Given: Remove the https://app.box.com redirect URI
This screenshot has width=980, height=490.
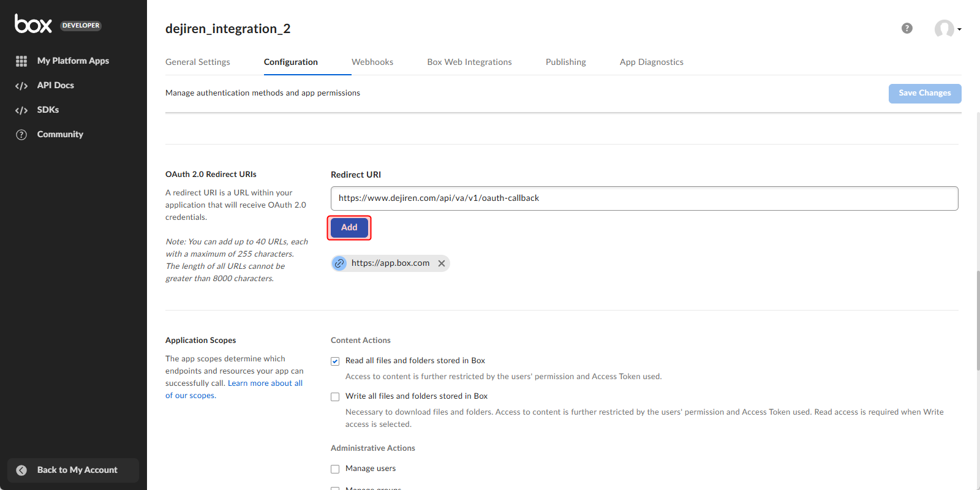Looking at the screenshot, I should click(442, 263).
